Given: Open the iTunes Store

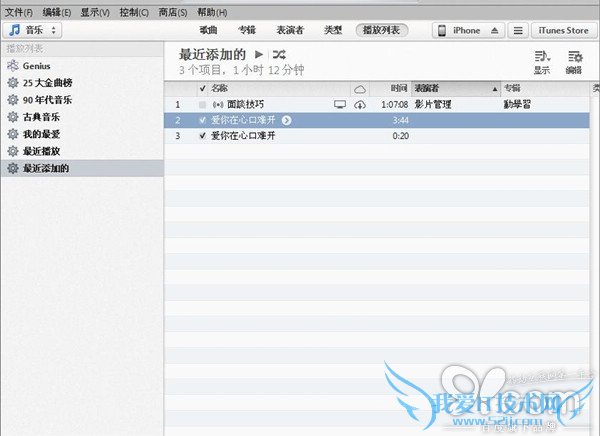Looking at the screenshot, I should tap(564, 31).
